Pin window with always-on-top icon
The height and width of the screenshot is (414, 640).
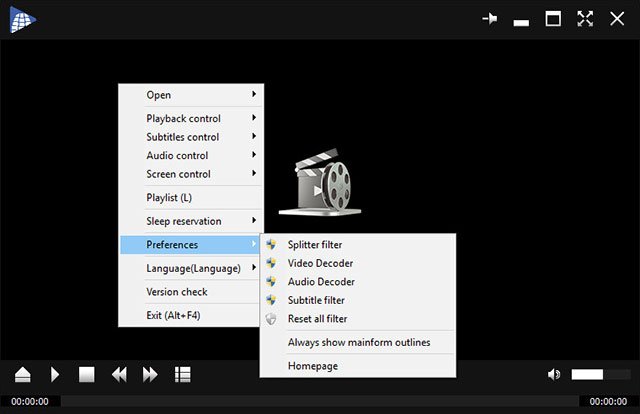(490, 19)
